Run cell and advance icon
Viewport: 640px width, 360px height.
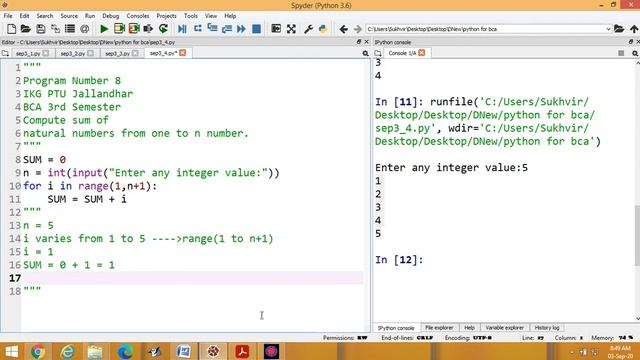(134, 29)
